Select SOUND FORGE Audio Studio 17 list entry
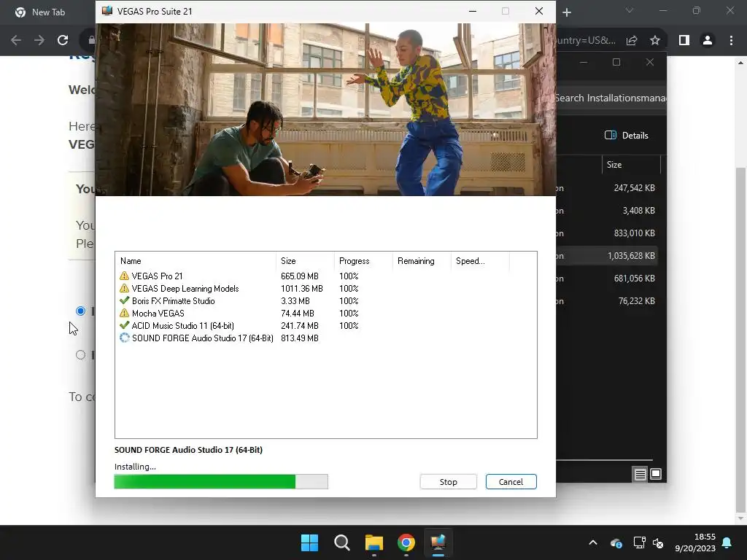The height and width of the screenshot is (560, 747). (x=203, y=338)
